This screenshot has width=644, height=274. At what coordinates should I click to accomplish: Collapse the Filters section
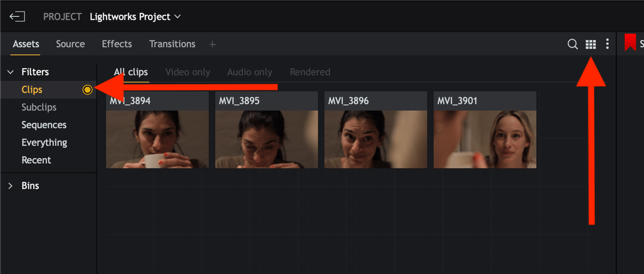(10, 72)
